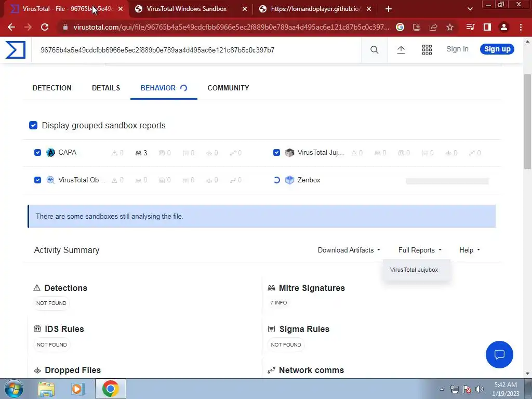Toggle Chrome side panel icon
Screen dimensions: 532x399
(487, 27)
